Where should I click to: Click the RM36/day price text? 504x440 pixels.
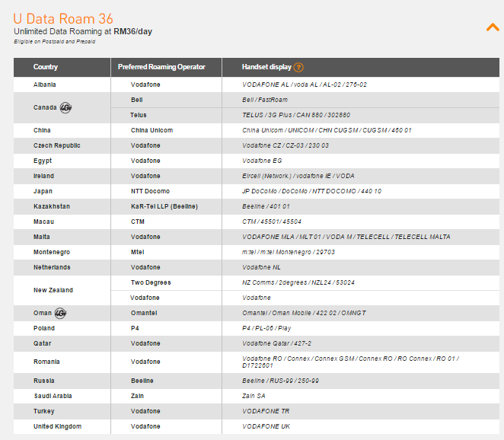pos(134,31)
